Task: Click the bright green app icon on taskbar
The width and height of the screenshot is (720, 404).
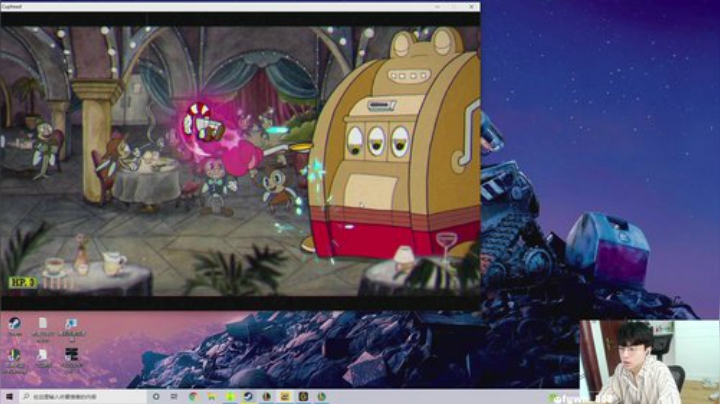Action: [230, 396]
